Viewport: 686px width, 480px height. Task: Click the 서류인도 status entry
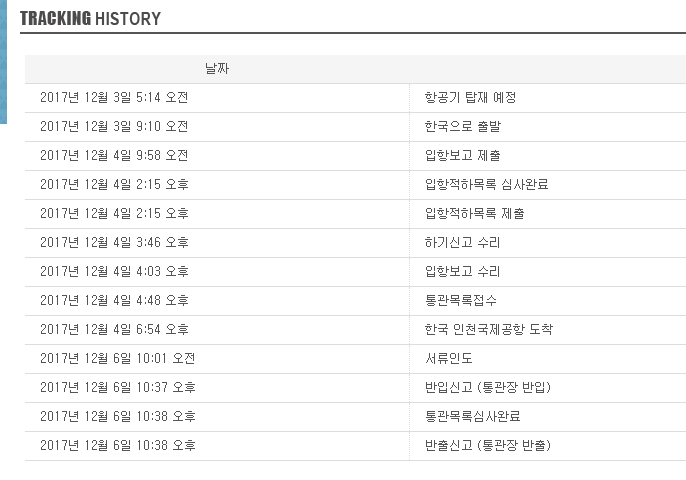448,359
